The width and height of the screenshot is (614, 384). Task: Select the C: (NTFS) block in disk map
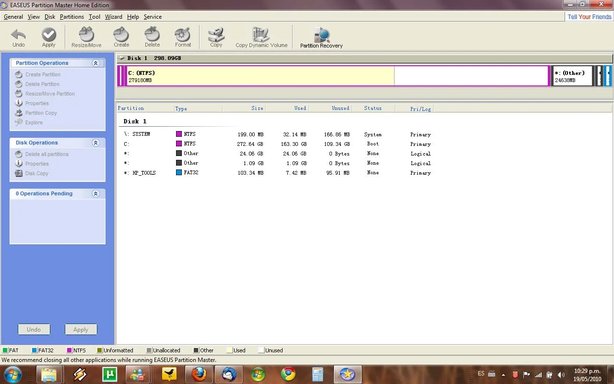[x=338, y=76]
